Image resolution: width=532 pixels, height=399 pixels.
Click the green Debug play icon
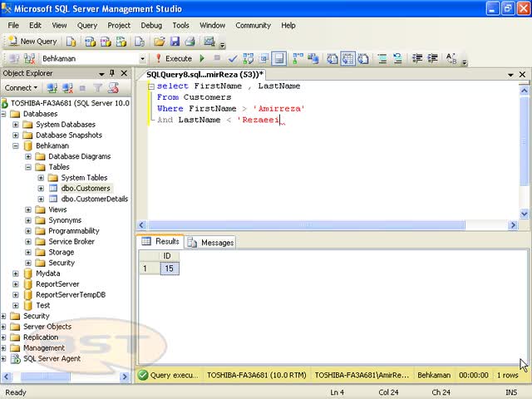[x=202, y=59]
